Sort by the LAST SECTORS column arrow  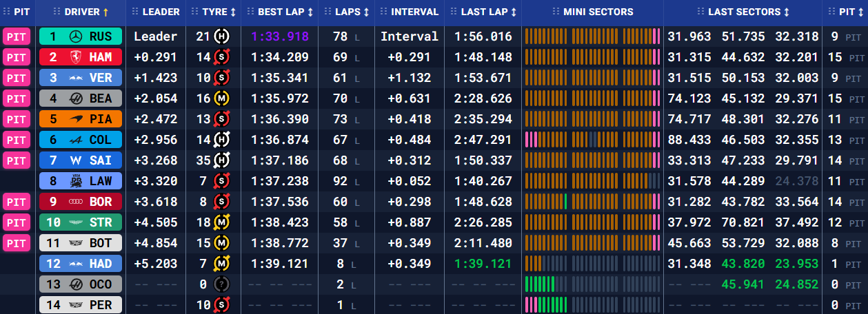786,12
